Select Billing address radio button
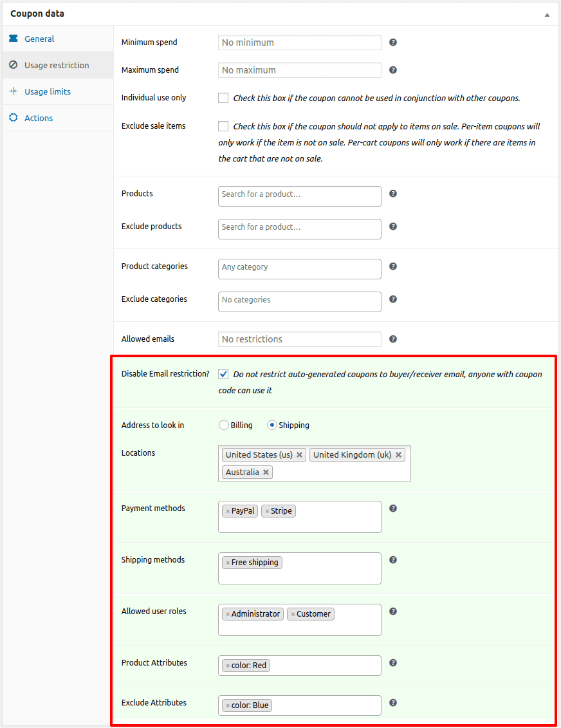This screenshot has height=728, width=561. click(224, 425)
